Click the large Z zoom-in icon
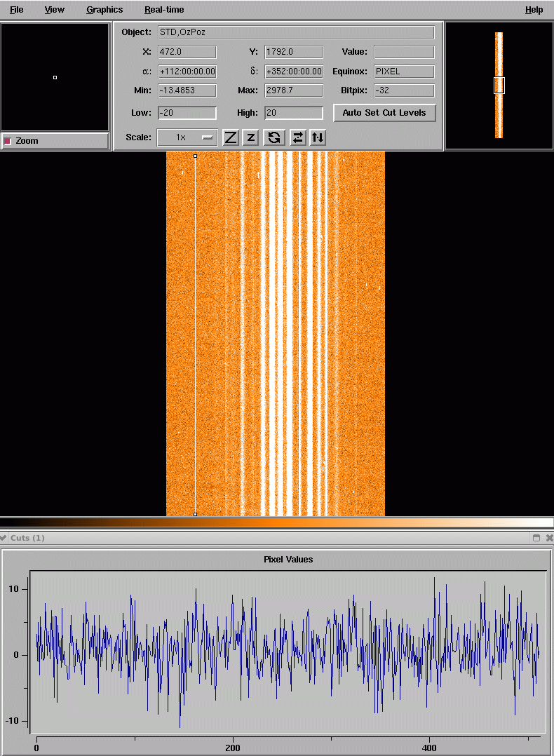The height and width of the screenshot is (756, 554). [x=231, y=137]
